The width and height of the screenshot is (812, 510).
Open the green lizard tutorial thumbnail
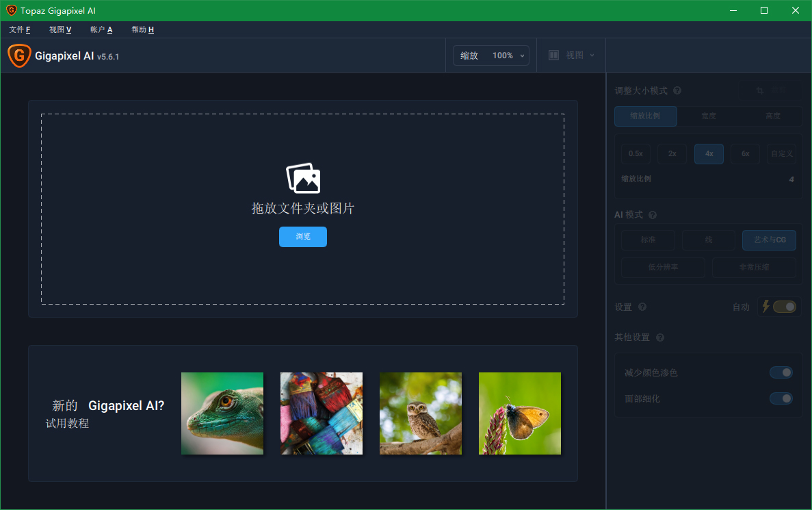pyautogui.click(x=222, y=413)
